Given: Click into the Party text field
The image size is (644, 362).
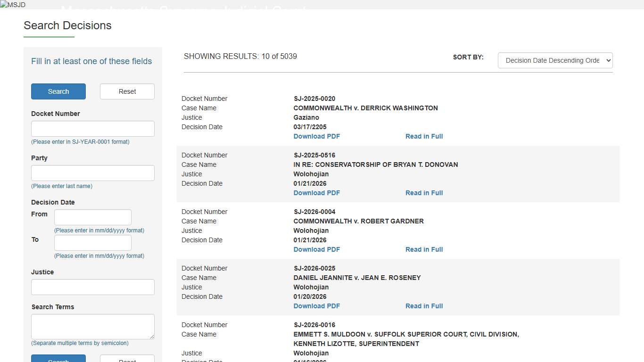Looking at the screenshot, I should point(93,173).
